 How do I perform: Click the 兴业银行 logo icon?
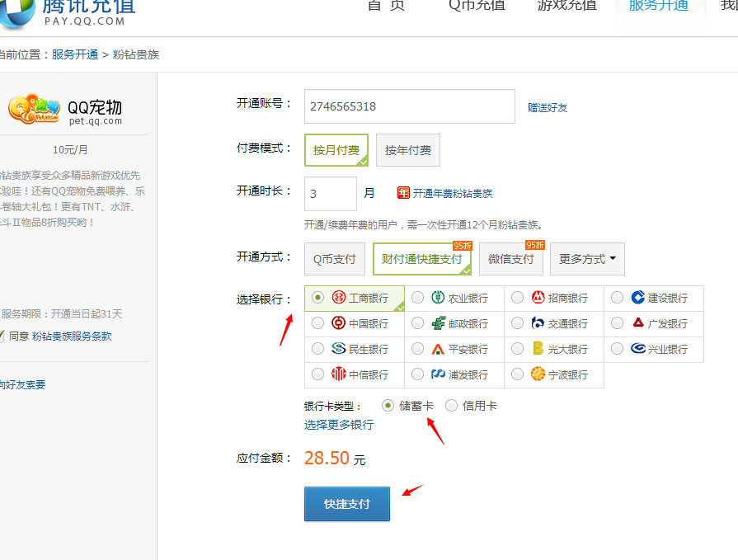click(x=637, y=348)
